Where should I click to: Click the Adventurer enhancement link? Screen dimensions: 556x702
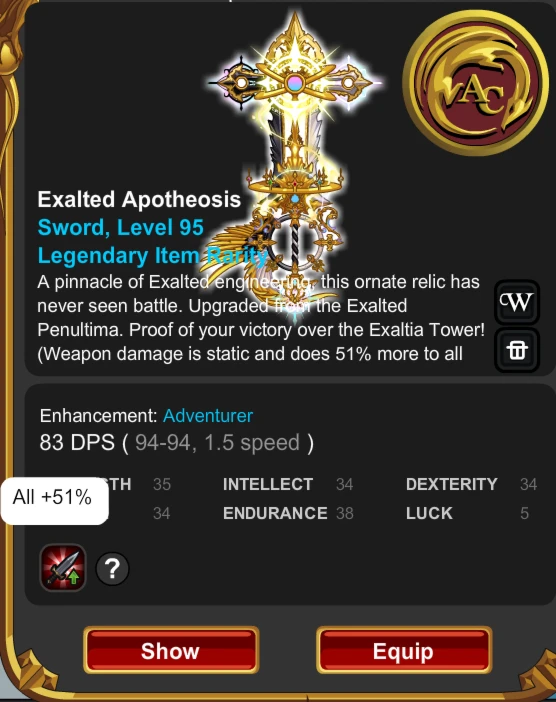208,415
